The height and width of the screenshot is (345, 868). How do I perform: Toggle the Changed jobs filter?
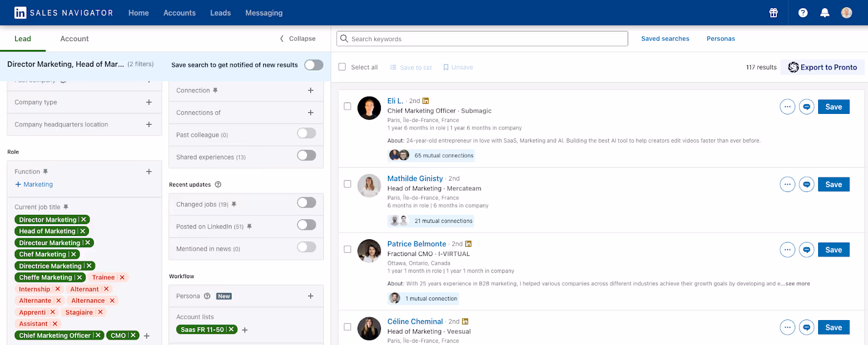(307, 202)
